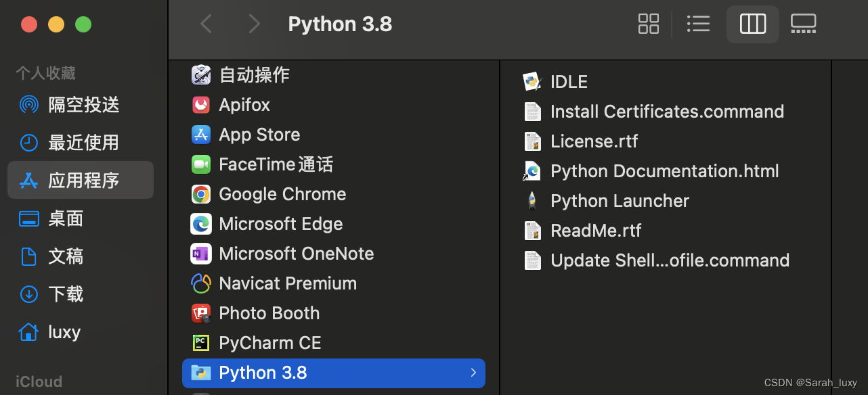Click the ReadMe.rtf file icon
This screenshot has width=868, height=395.
[533, 231]
